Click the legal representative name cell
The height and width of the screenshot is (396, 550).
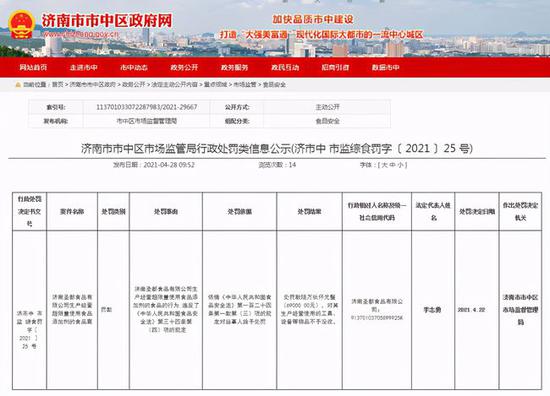point(432,310)
